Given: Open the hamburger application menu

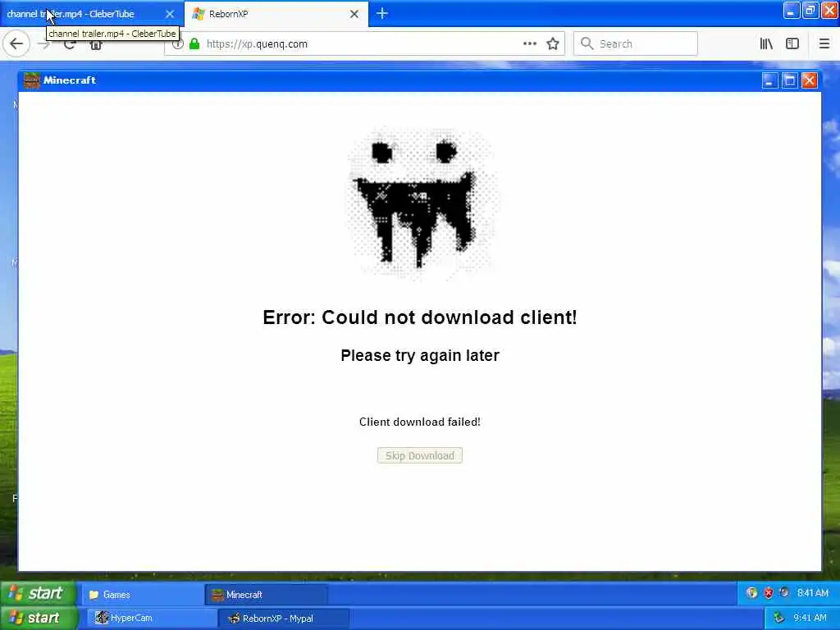Looking at the screenshot, I should click(824, 44).
